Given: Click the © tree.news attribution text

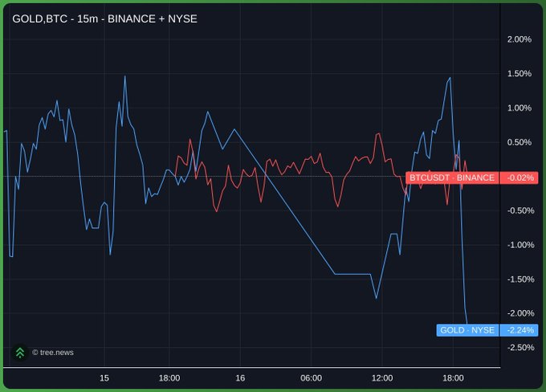Looking at the screenshot, I should (53, 353).
